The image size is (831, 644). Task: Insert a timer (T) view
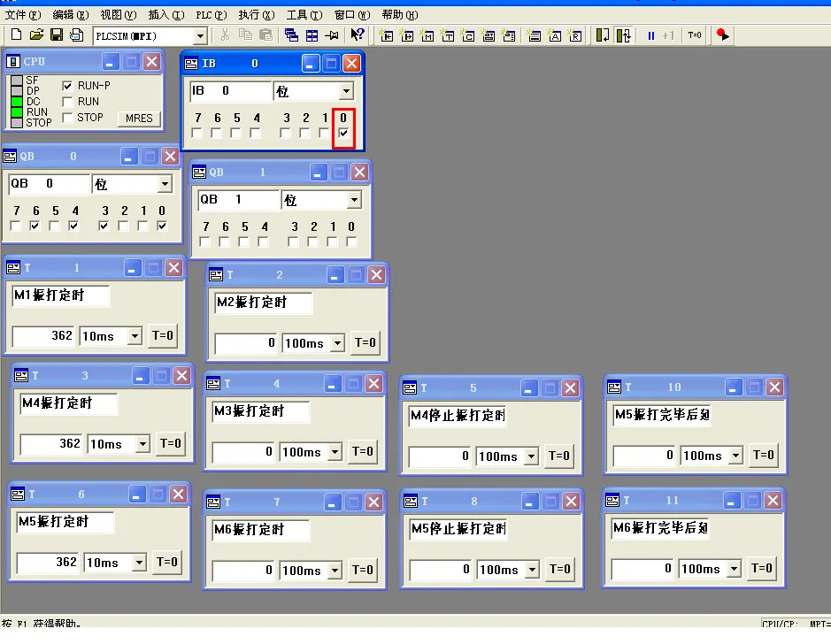point(448,35)
